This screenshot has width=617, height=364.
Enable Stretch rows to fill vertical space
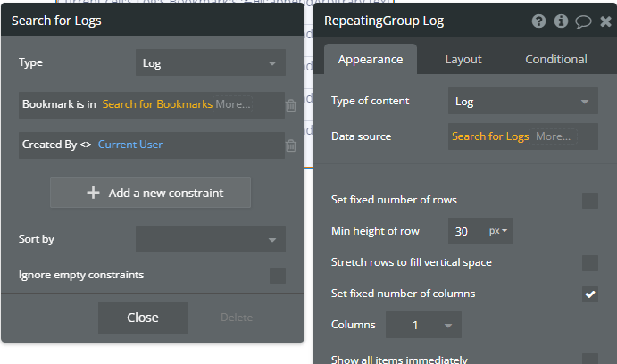pos(590,263)
